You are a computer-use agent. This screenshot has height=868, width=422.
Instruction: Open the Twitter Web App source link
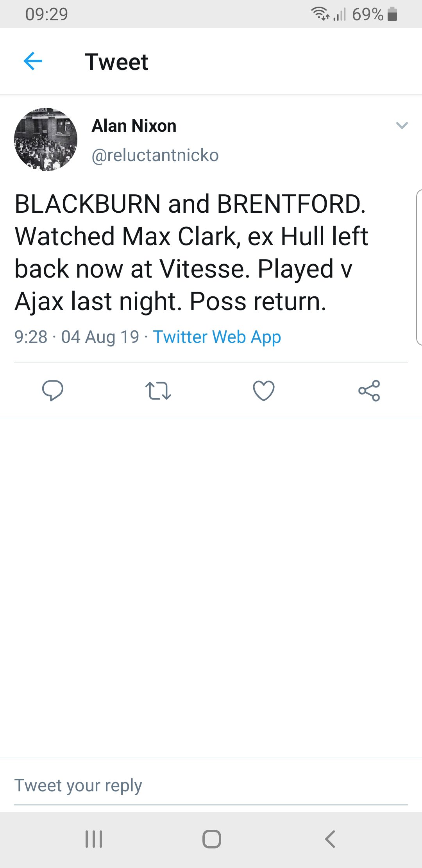(x=217, y=337)
